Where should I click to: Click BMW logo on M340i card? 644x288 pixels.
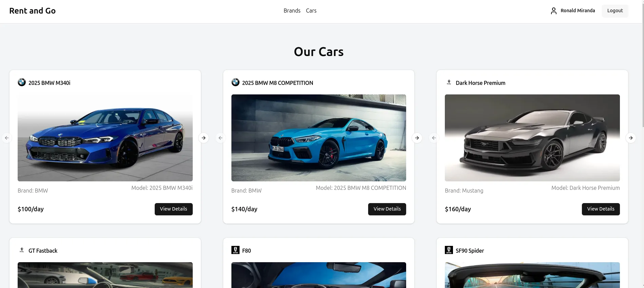tap(22, 82)
